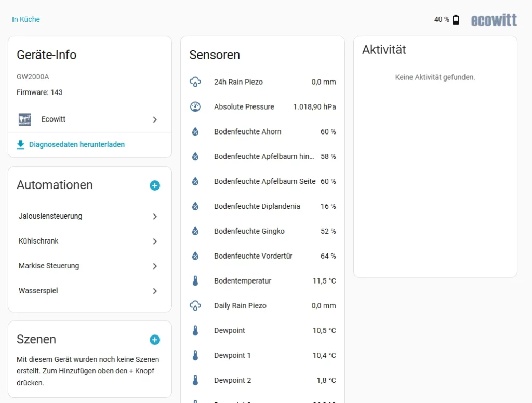
Task: Click the plus icon to add an automation
Action: pyautogui.click(x=155, y=185)
